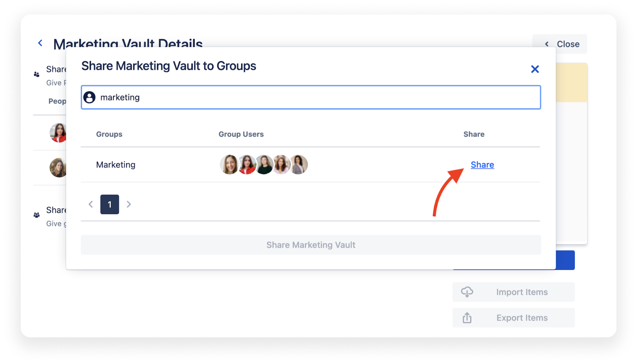Viewport: 637px width, 364px height.
Task: Click the person icon in the search field
Action: (90, 97)
